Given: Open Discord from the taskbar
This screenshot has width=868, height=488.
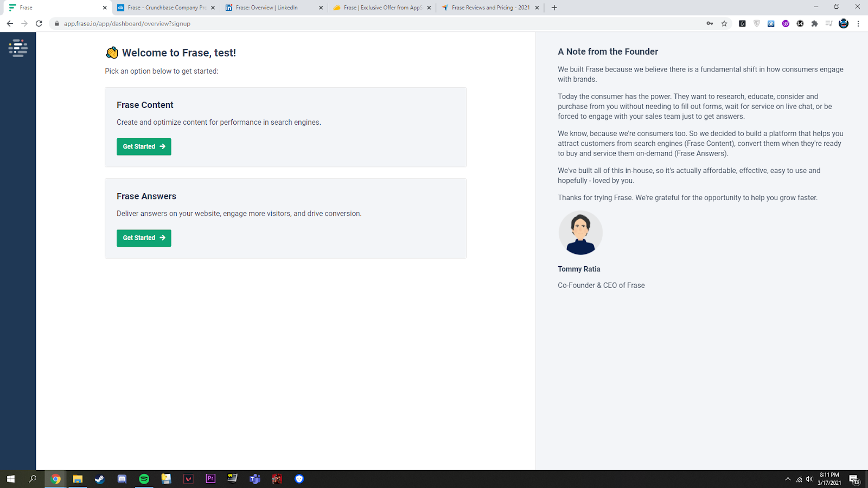Looking at the screenshot, I should click(x=122, y=479).
